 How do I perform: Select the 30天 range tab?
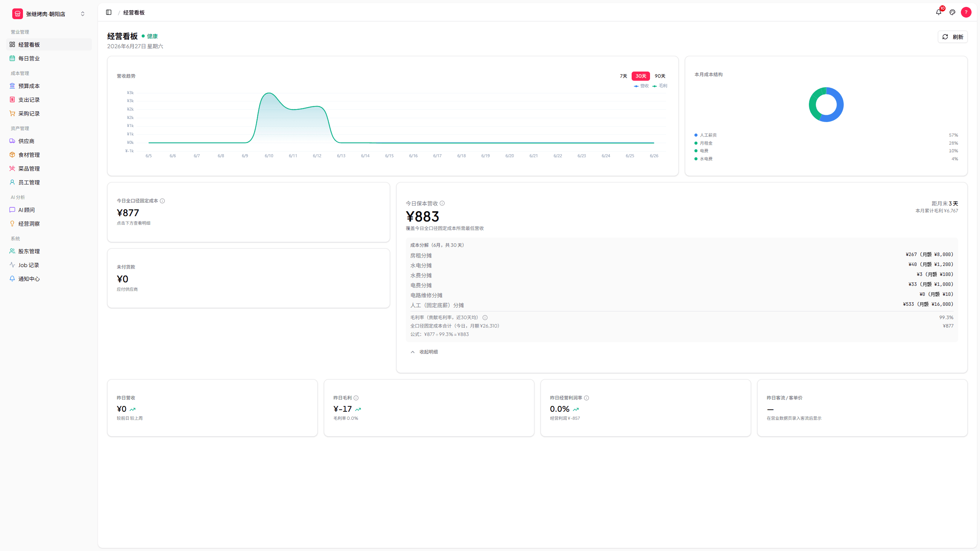(x=641, y=76)
